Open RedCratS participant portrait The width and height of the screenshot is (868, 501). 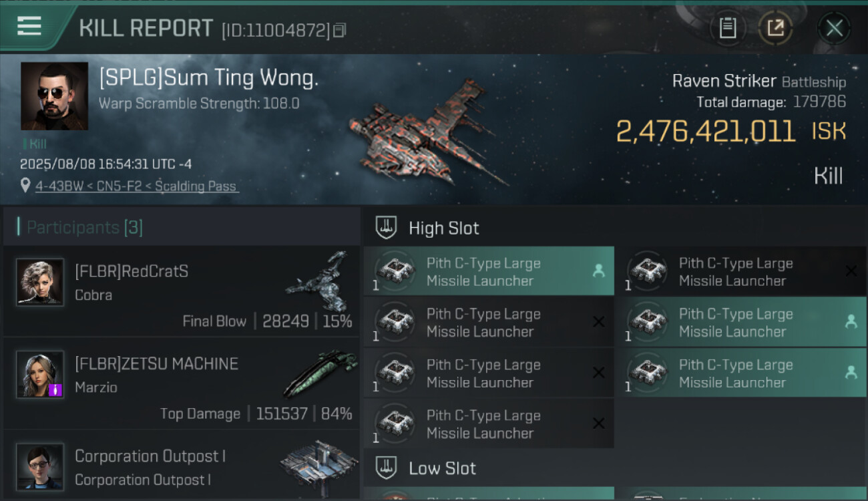click(40, 283)
